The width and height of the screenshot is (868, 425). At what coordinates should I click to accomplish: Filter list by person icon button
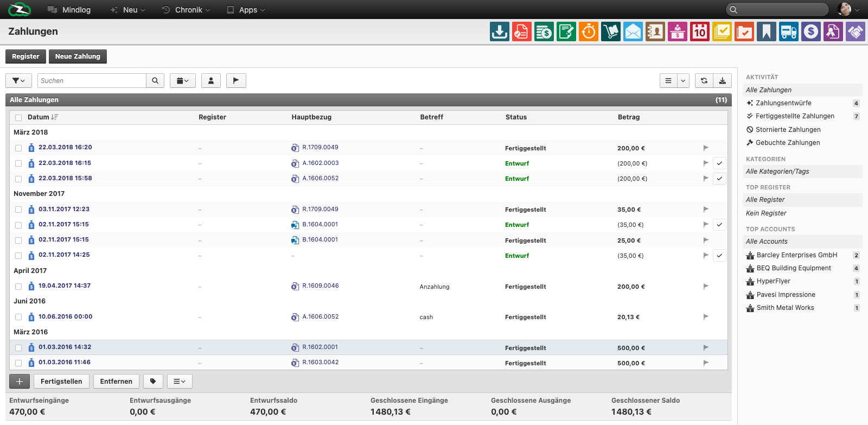pyautogui.click(x=211, y=80)
